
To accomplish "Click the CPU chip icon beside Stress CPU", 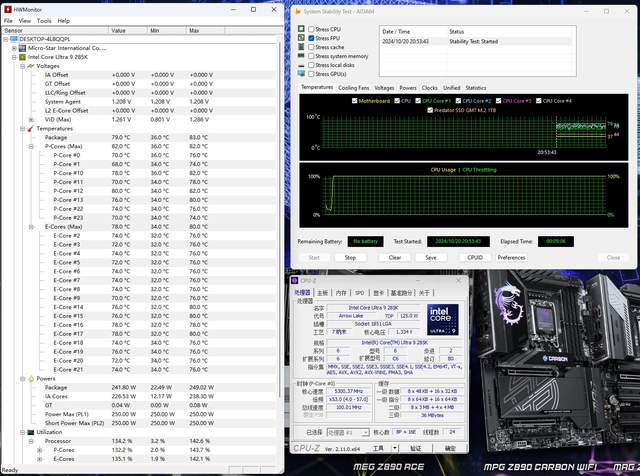I will click(301, 29).
